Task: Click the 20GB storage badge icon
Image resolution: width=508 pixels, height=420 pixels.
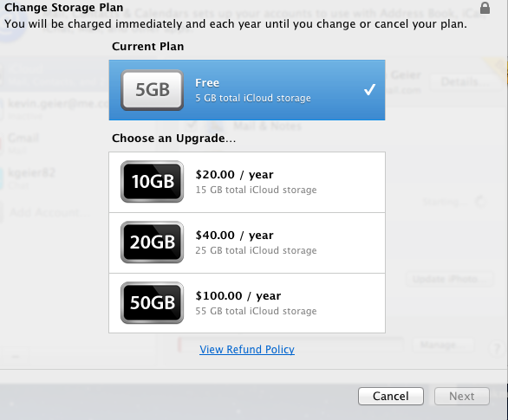Action: click(152, 242)
